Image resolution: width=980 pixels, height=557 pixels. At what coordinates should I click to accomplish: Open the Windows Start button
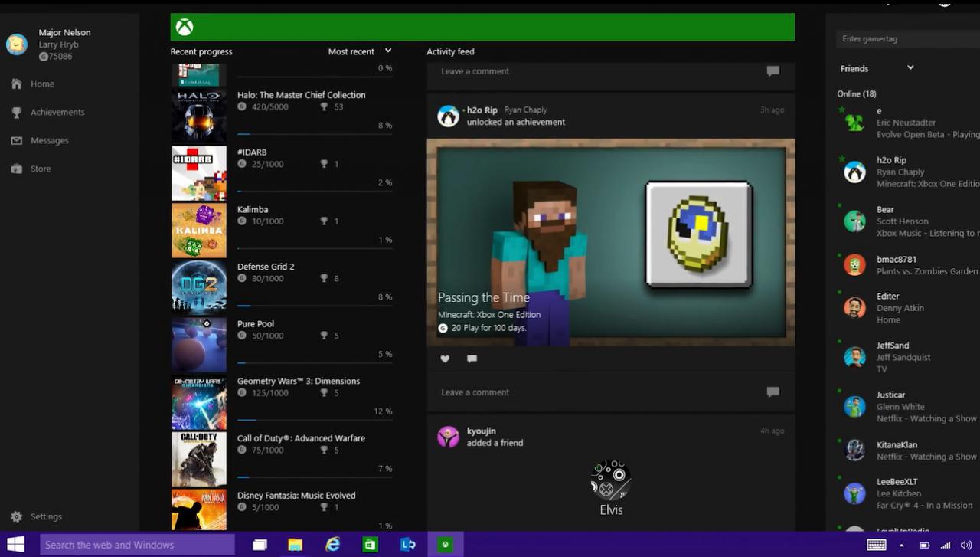coord(15,545)
